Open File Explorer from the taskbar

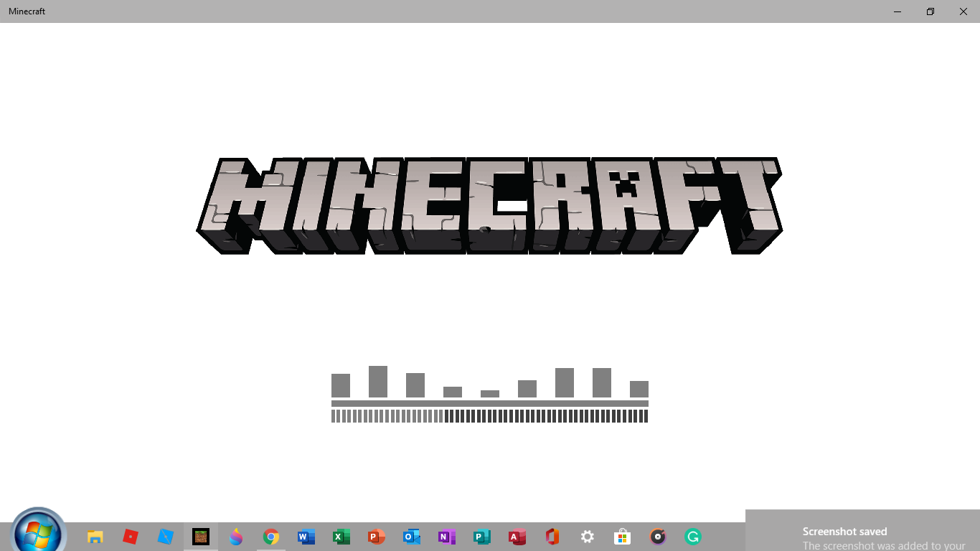coord(95,537)
